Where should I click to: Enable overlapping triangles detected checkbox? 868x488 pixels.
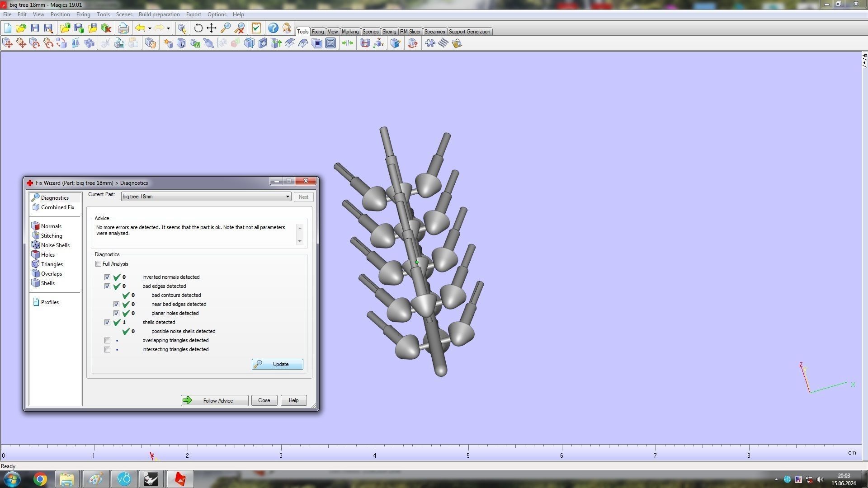point(107,340)
